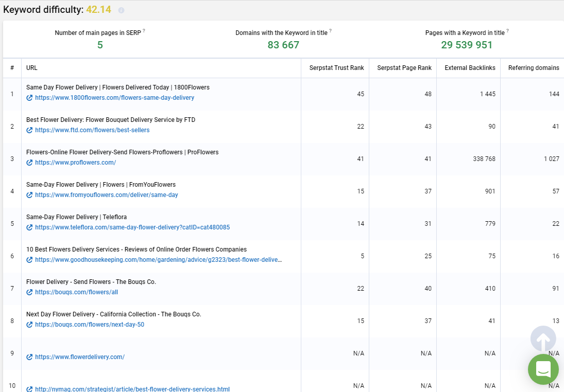Open the fromyouflowers same-day link

click(x=107, y=195)
